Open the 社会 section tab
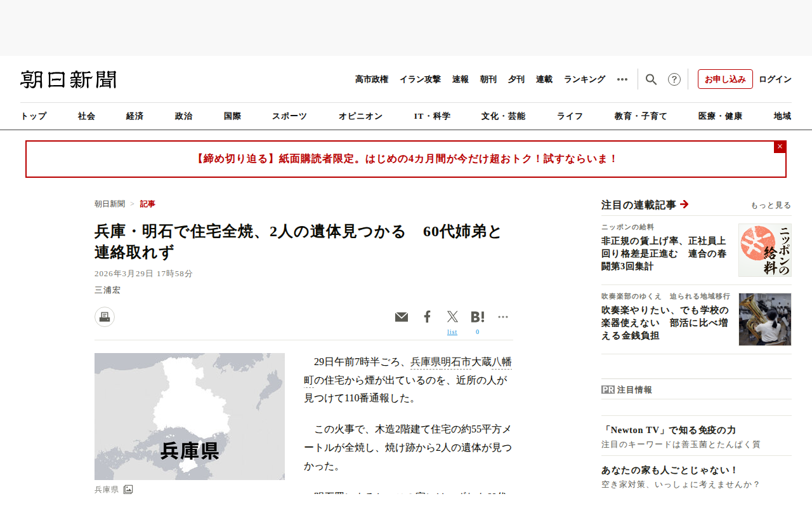812x508 pixels. click(87, 116)
